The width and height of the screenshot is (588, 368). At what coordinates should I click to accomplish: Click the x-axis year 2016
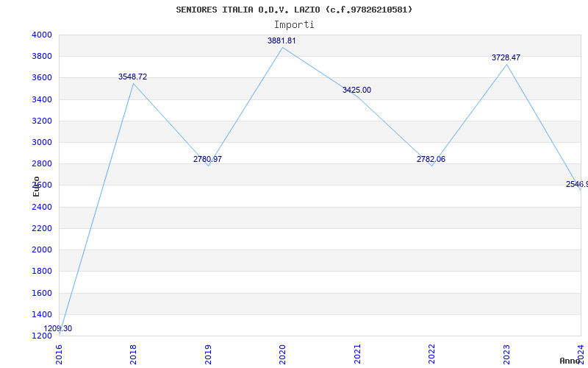tap(59, 355)
